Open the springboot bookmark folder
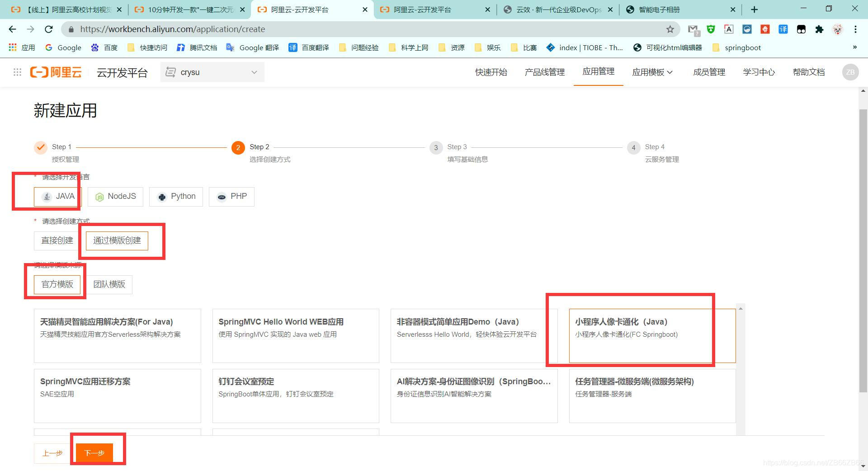This screenshot has width=868, height=471. tap(736, 47)
